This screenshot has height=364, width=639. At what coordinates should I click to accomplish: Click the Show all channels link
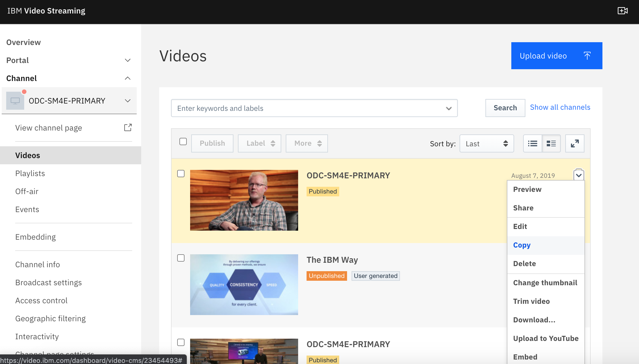(560, 107)
